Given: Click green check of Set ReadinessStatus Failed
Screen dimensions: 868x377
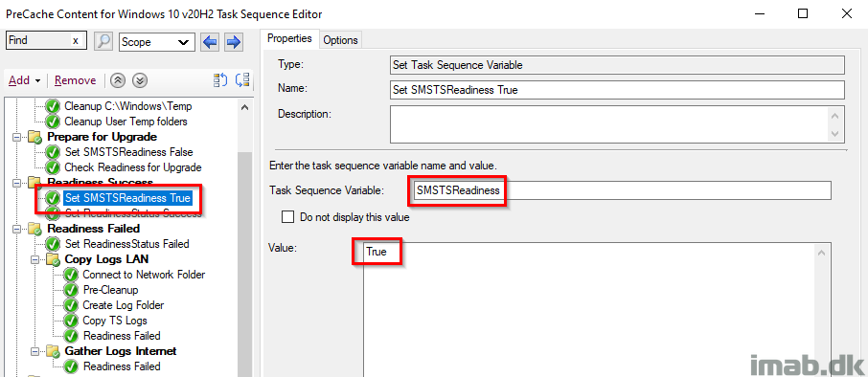Looking at the screenshot, I should (x=53, y=244).
